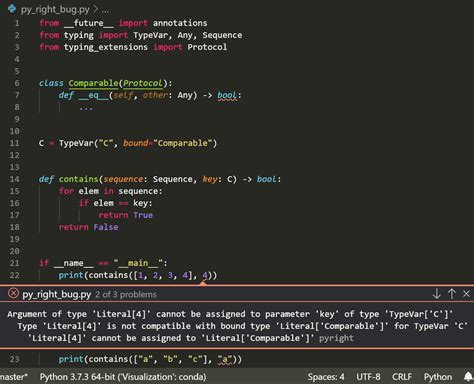474x384 pixels.
Task: Click typing_extensions module on line 3
Action: click(x=106, y=47)
